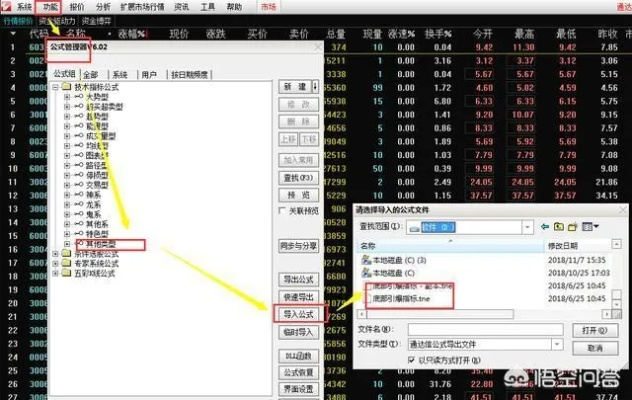Click the 条件选股公式 folder icon

67,254
